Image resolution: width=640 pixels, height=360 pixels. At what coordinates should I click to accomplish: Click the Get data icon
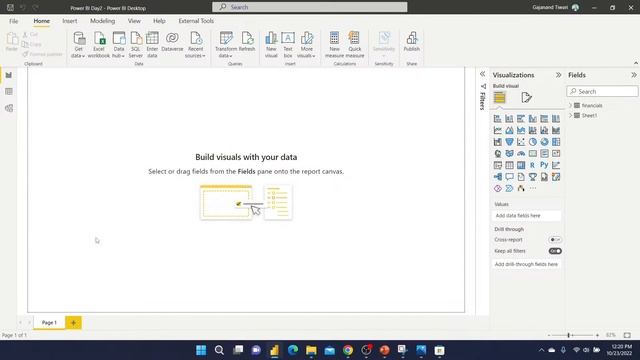pos(78,45)
